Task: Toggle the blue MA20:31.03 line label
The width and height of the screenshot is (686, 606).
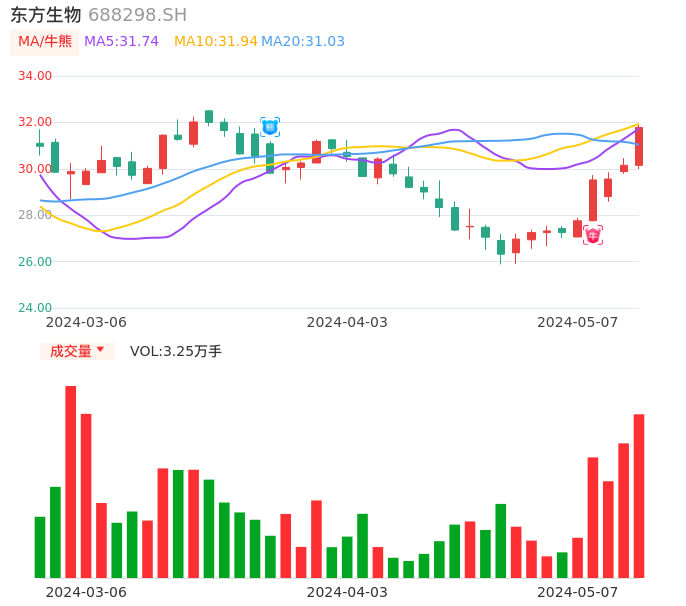Action: point(303,41)
